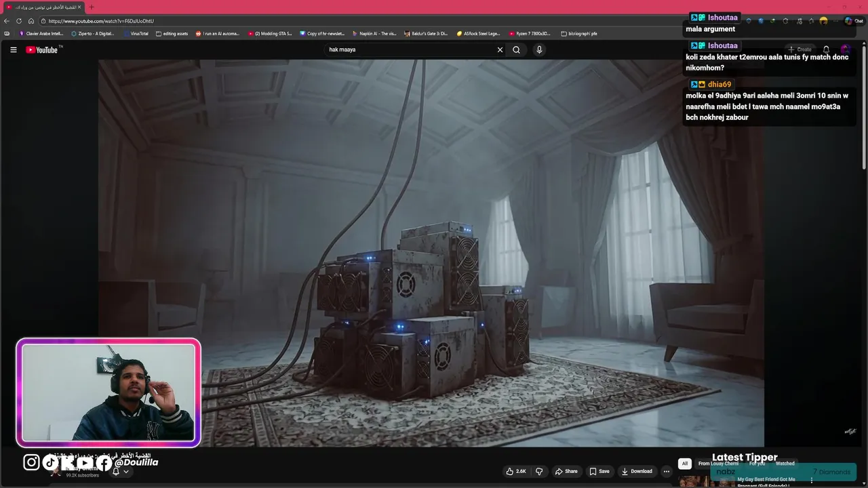Open the VirusTotal bookmark
The height and width of the screenshot is (488, 868).
136,33
